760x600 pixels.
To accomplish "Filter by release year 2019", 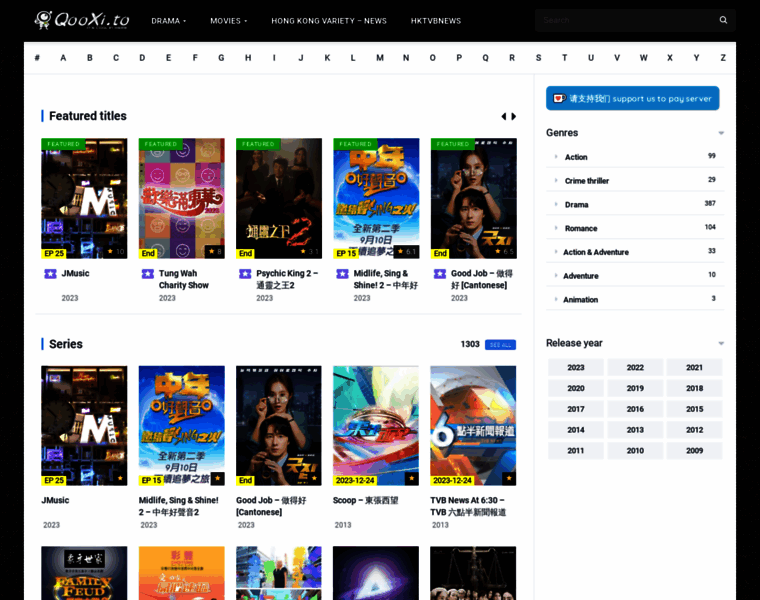I will click(x=635, y=388).
